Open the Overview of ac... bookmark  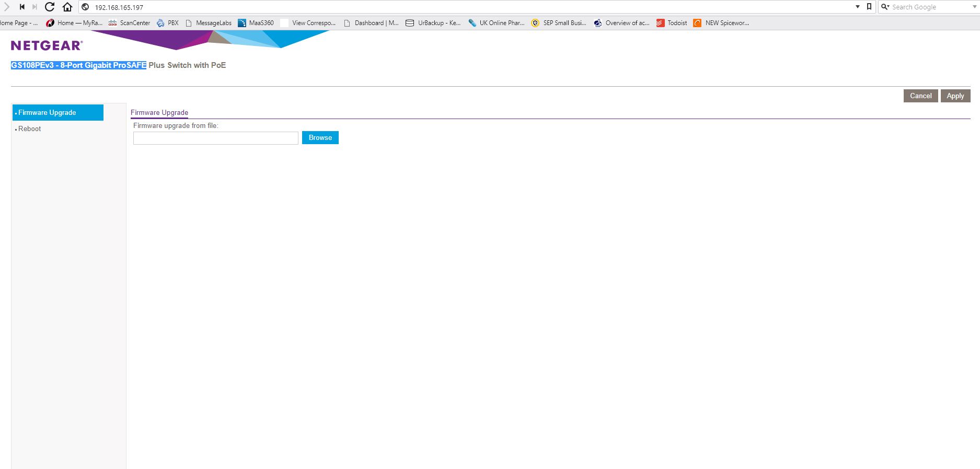click(621, 23)
